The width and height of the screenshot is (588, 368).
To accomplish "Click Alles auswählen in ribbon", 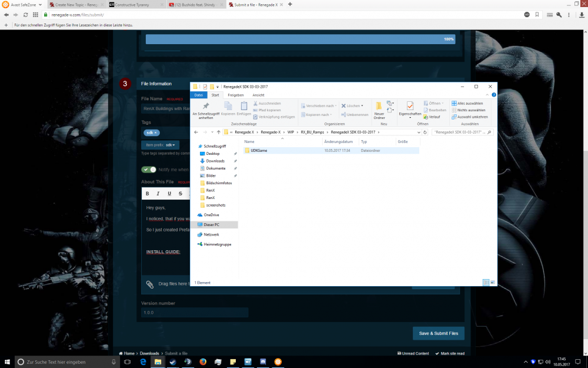I will 467,103.
